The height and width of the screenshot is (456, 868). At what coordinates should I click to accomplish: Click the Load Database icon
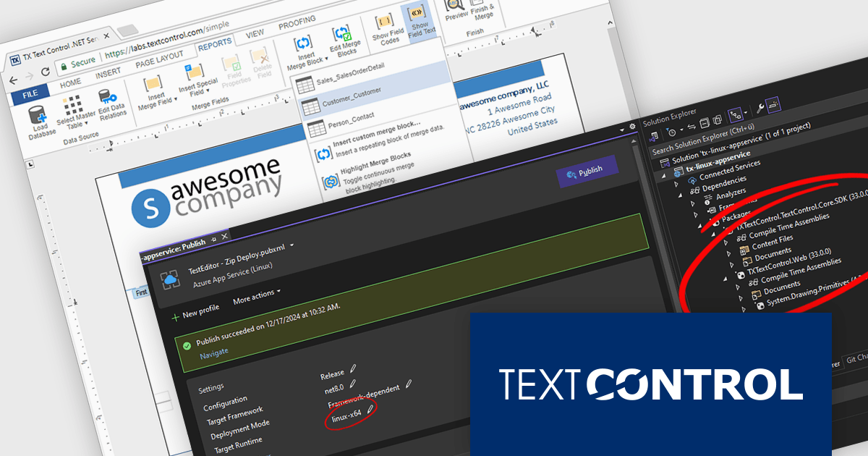(x=38, y=114)
